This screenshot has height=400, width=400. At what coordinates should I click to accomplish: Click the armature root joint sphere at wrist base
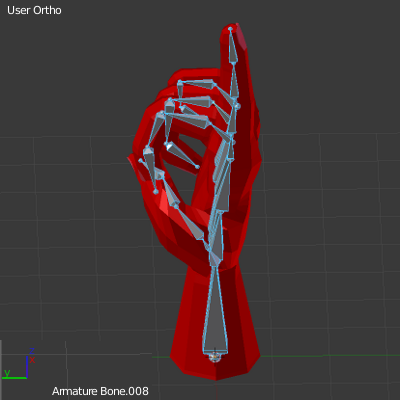pos(215,357)
